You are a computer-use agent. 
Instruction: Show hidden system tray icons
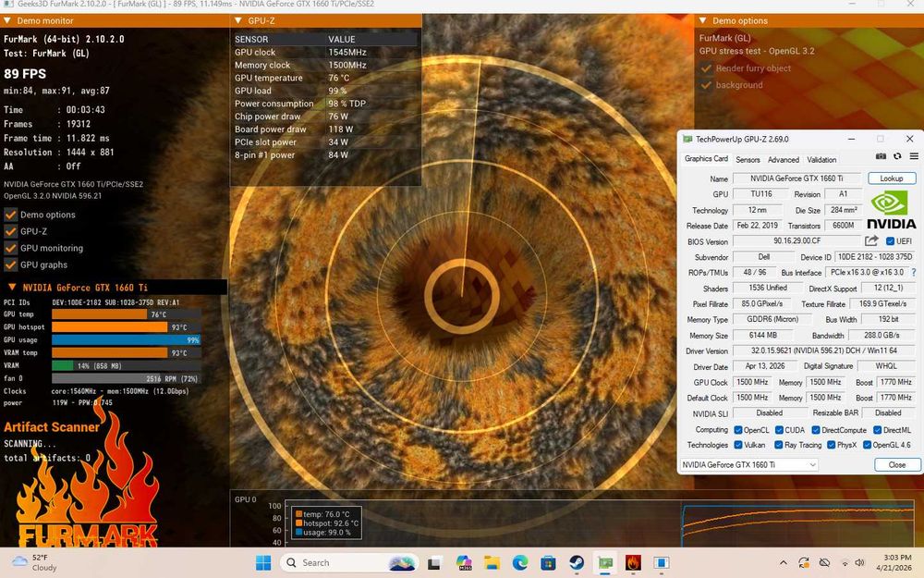click(x=784, y=563)
